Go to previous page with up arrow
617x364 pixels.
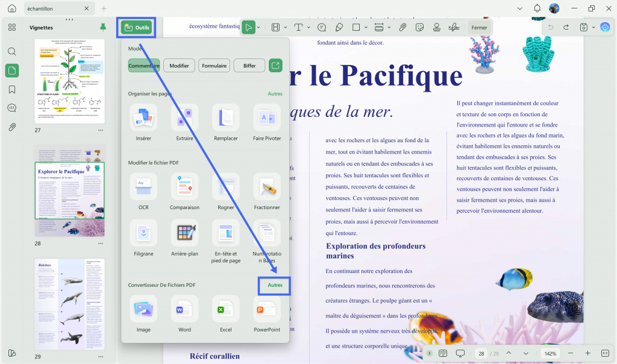coord(509,353)
